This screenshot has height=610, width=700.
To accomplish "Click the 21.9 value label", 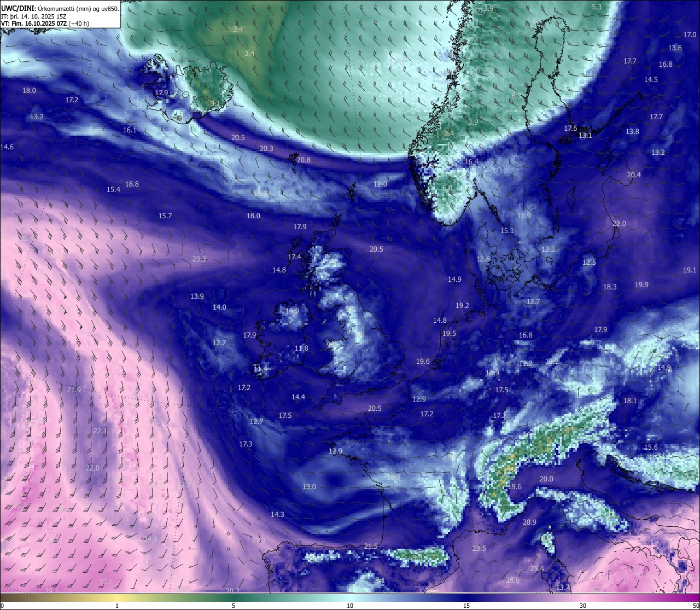I will pyautogui.click(x=74, y=390).
